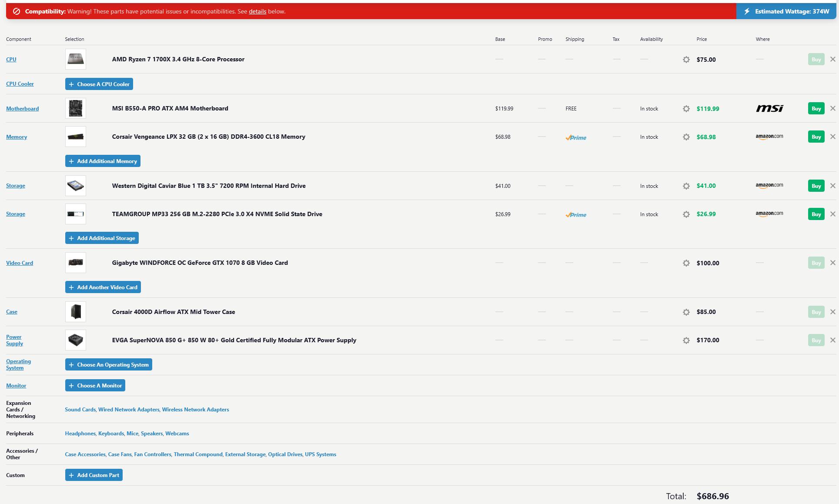
Task: Click Add Another Video Card button
Action: [x=103, y=287]
